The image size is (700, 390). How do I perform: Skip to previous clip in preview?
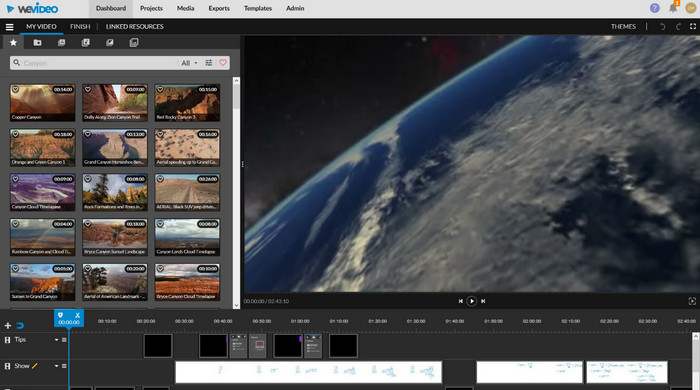(x=460, y=301)
